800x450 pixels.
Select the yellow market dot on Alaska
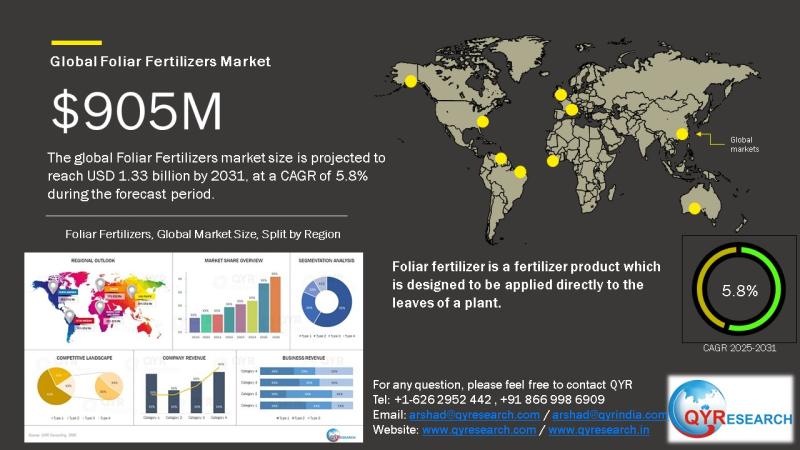click(x=411, y=81)
